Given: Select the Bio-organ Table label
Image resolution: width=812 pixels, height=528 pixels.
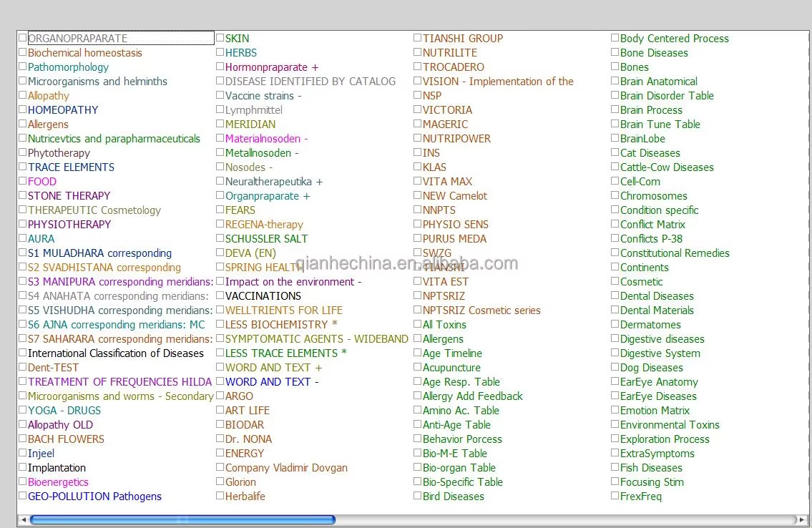Looking at the screenshot, I should tap(459, 468).
